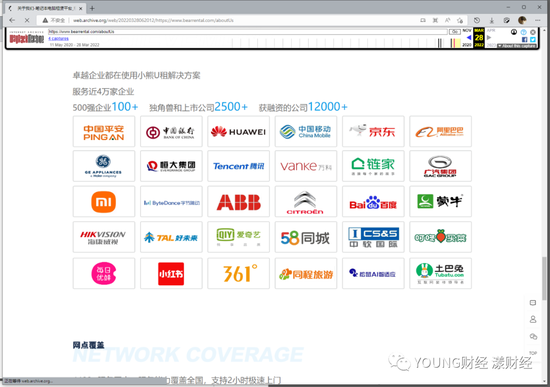Click the 361° logo card
Screen dimensions: 550x387
pos(239,273)
